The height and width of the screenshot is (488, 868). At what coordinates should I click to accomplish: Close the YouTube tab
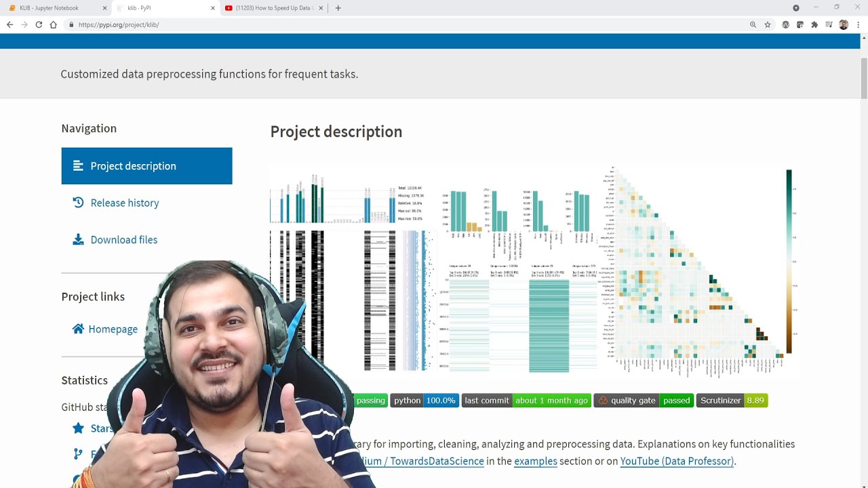pos(321,8)
